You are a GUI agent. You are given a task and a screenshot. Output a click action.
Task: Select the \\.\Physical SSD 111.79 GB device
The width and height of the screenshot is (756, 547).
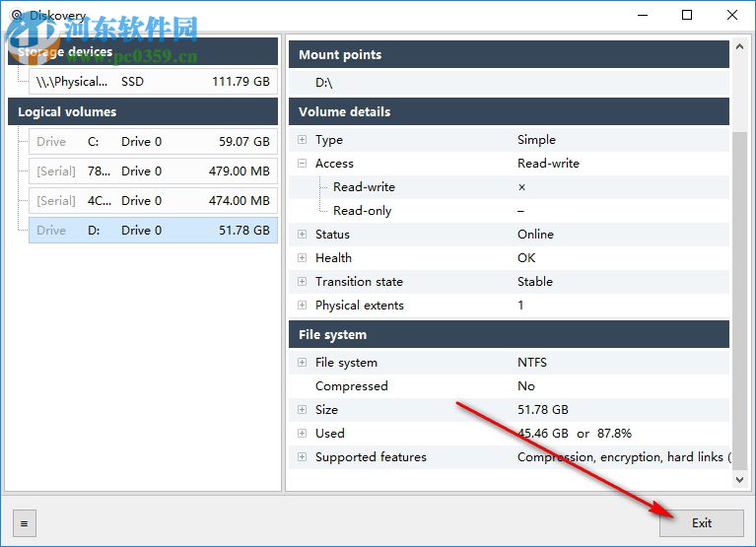[153, 82]
